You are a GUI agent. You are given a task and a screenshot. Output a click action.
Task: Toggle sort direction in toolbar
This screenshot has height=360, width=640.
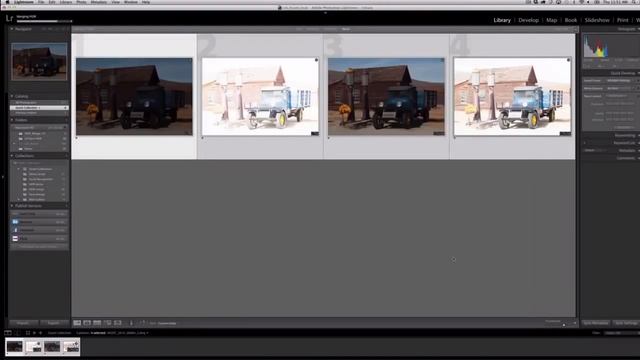[142, 323]
